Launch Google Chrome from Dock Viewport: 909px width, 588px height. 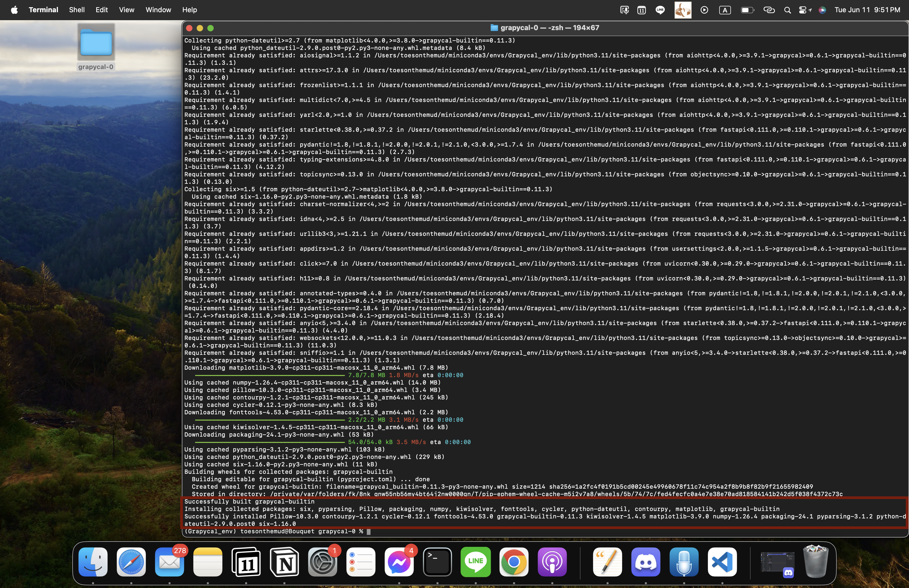click(514, 562)
